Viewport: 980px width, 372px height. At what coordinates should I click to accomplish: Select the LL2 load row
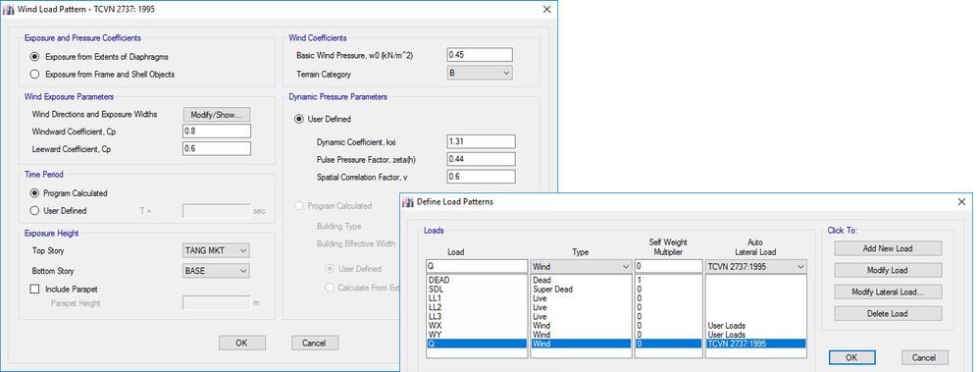pyautogui.click(x=477, y=307)
